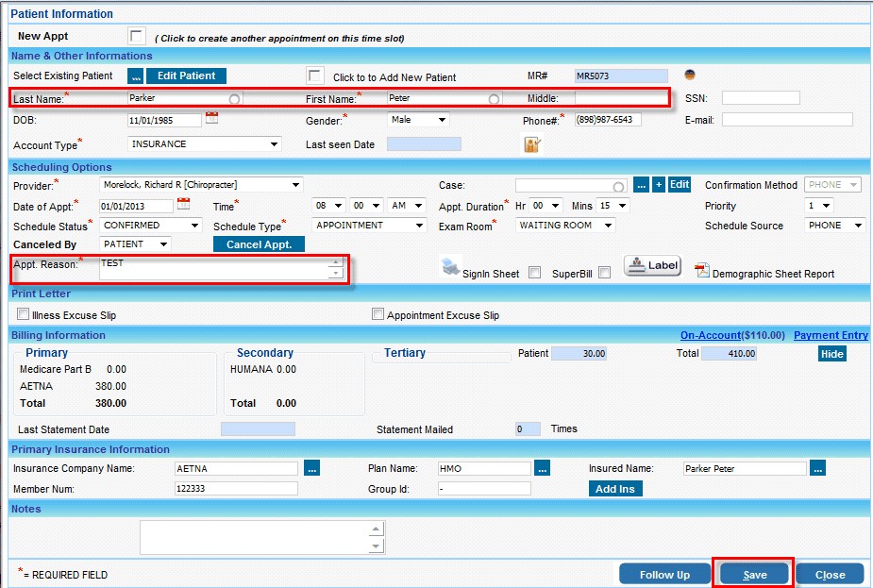This screenshot has height=588, width=873.
Task: Click the Cancel Appt. button
Action: pyautogui.click(x=259, y=244)
